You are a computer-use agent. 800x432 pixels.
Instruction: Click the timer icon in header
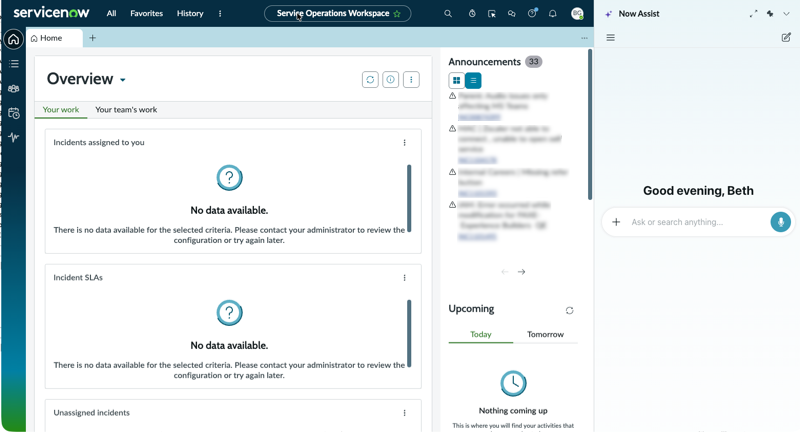click(472, 14)
